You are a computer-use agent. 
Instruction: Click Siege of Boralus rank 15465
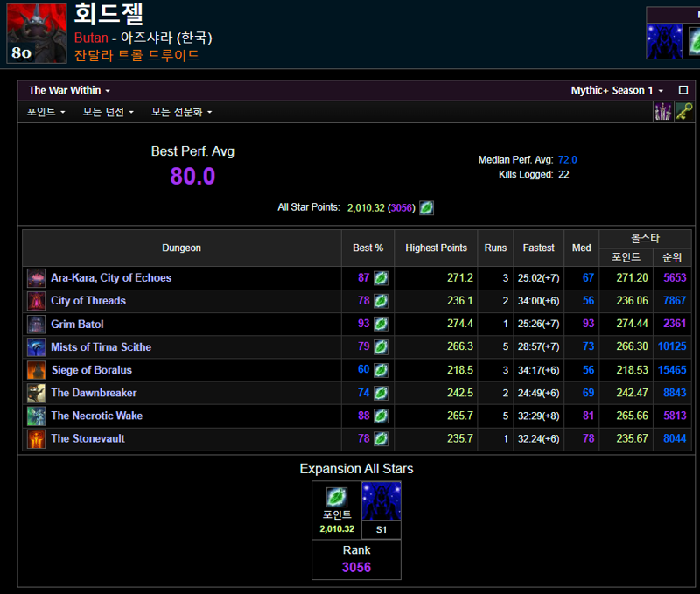[x=672, y=370]
